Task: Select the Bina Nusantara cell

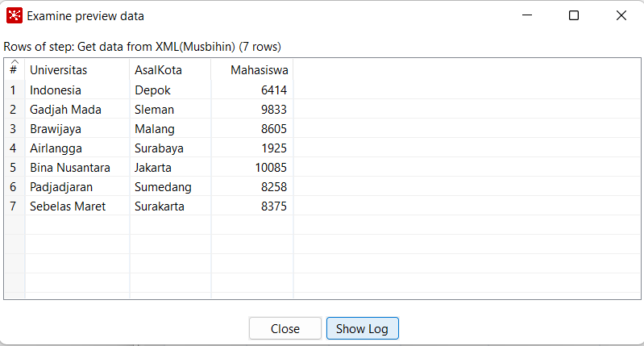Action: click(77, 167)
